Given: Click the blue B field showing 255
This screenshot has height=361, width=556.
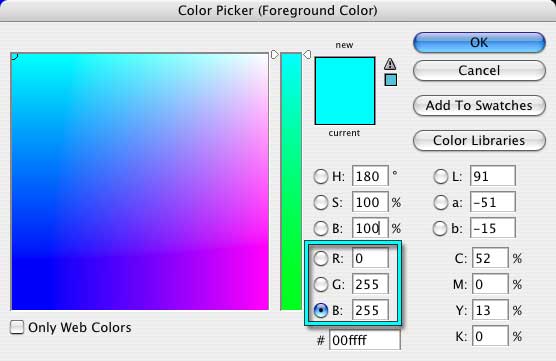Looking at the screenshot, I should (370, 310).
